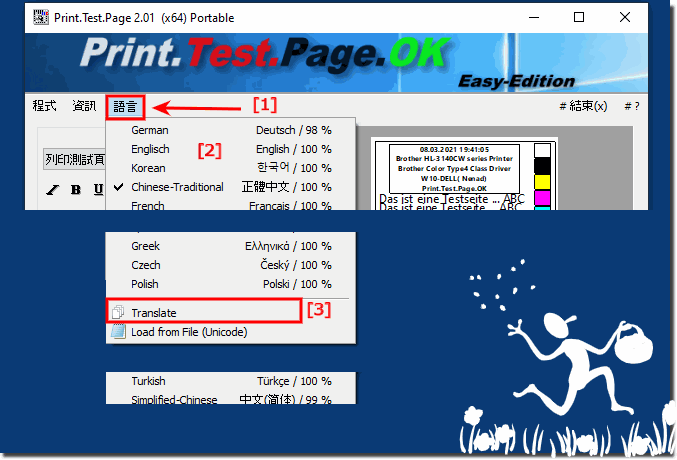Select French language entry
This screenshot has height=460, width=677.
tap(231, 205)
